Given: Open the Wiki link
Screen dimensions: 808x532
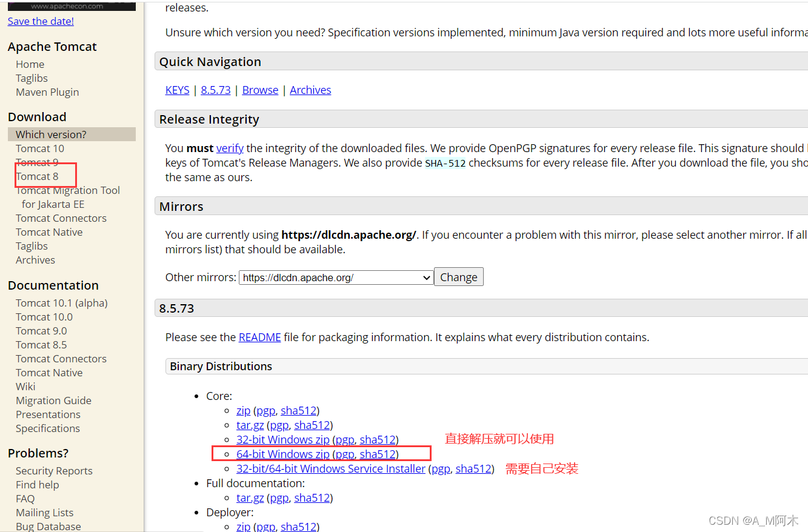Looking at the screenshot, I should pos(25,387).
